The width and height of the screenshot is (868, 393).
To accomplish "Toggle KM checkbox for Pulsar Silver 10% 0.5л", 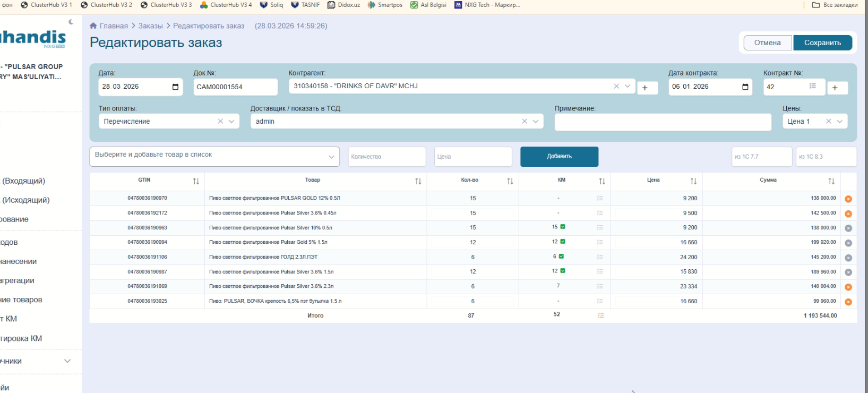I will pos(563,227).
